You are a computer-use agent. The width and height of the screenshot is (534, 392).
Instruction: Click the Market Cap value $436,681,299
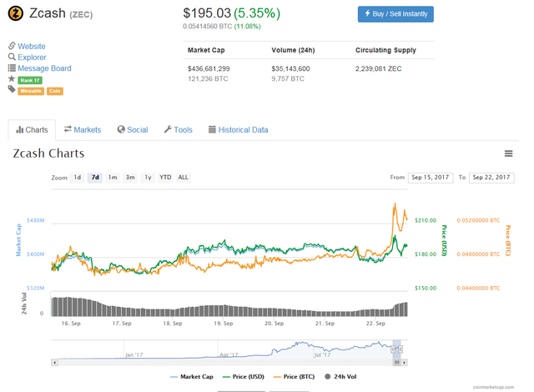tap(209, 68)
